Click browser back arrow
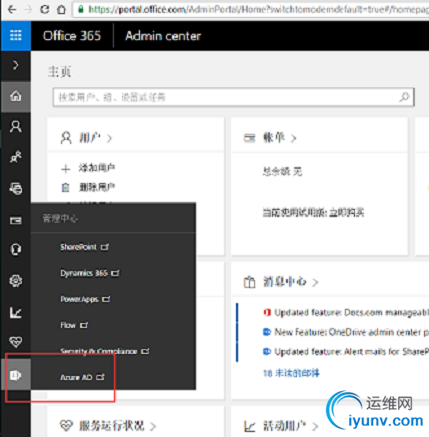 [x=12, y=9]
